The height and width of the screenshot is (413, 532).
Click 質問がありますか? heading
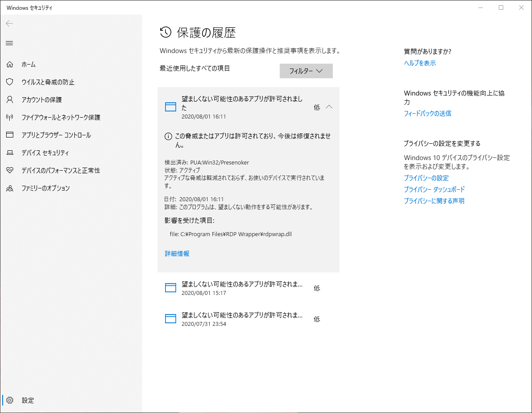(428, 51)
